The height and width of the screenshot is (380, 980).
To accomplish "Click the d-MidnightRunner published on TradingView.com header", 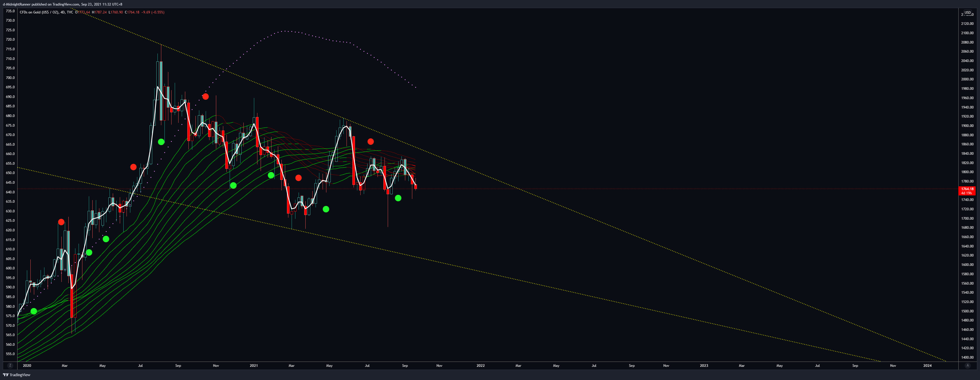I will tap(63, 4).
